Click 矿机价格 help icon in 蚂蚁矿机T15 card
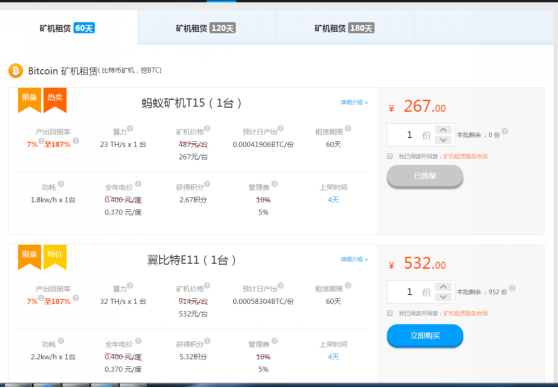 [207, 129]
